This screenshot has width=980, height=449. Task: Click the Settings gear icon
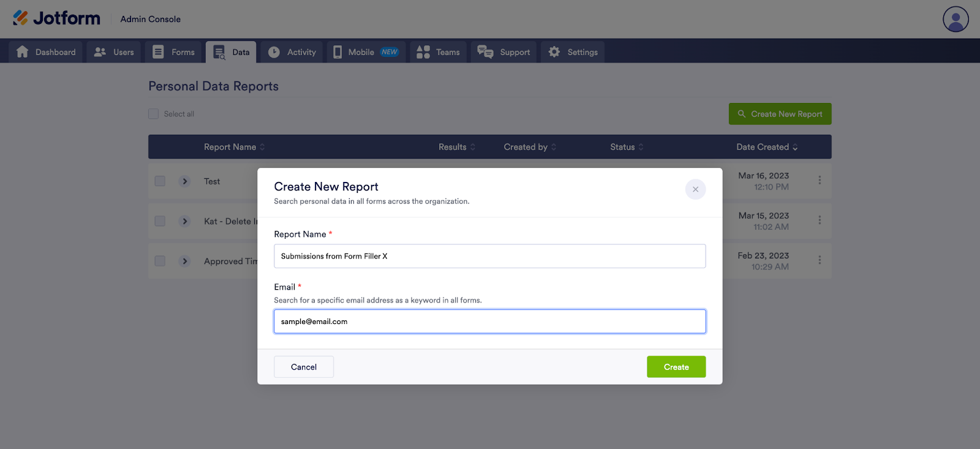pyautogui.click(x=554, y=52)
